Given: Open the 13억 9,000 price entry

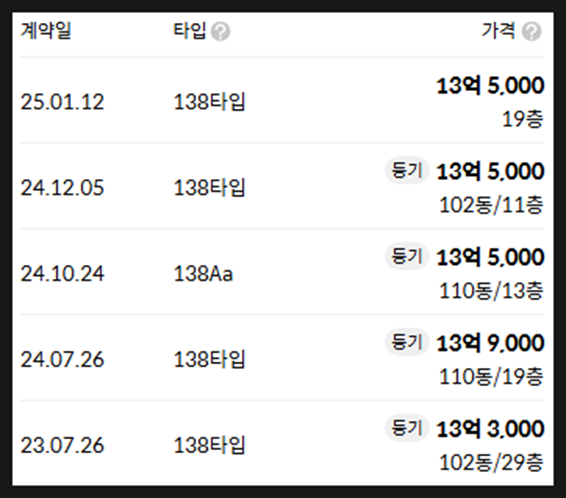Looking at the screenshot, I should click(x=490, y=343).
